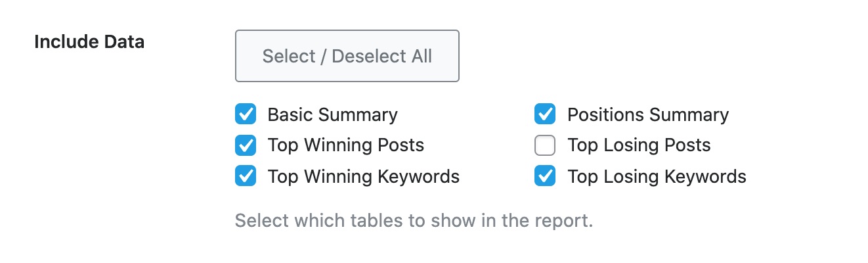Click the blue tick beside Positions Summary
The image size is (868, 263).
(x=545, y=115)
